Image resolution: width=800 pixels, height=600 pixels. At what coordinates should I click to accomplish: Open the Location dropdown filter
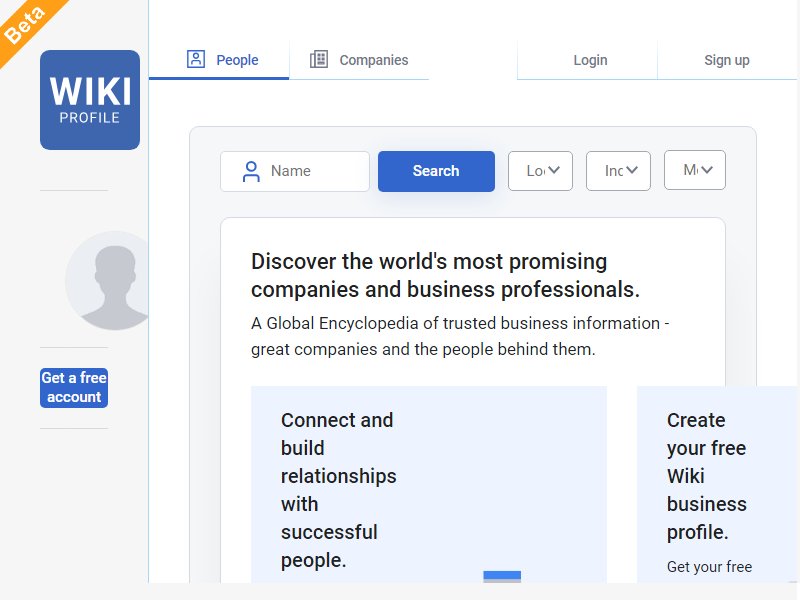(x=540, y=171)
